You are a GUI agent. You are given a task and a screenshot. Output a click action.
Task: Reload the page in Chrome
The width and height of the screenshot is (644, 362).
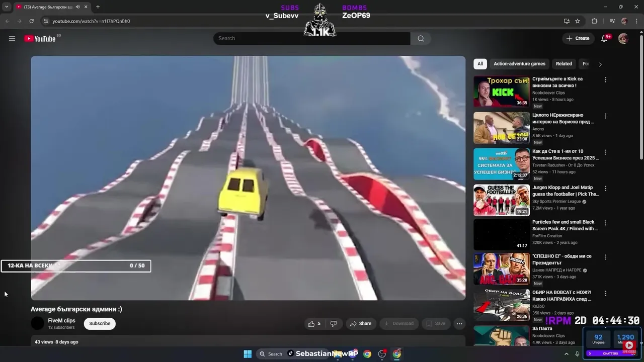pos(31,21)
